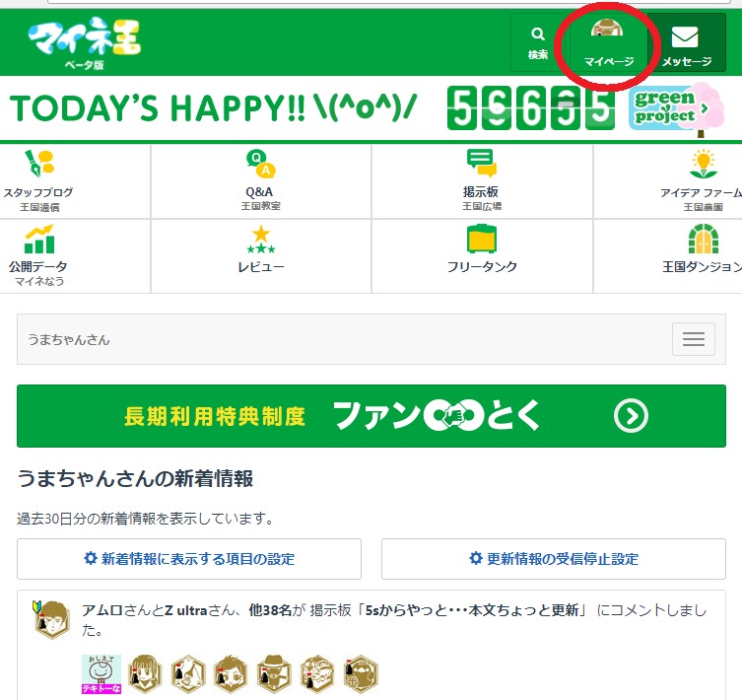Open the メッセージ envelope icon
Viewport: 742px width, 700px height.
tap(685, 36)
